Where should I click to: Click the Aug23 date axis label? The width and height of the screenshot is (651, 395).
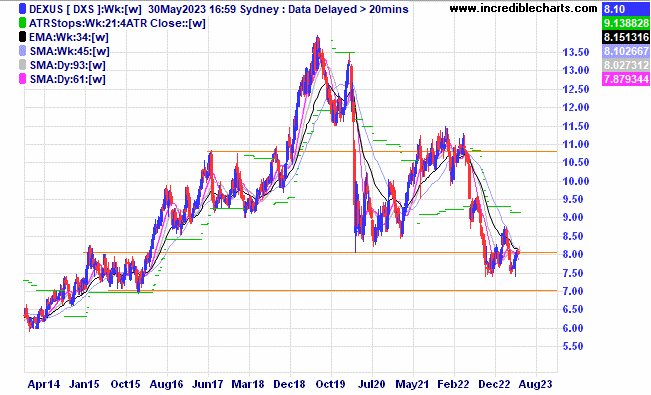[535, 384]
